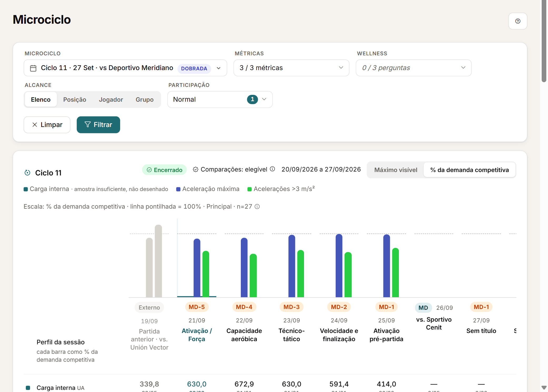Screen dimensions: 548x392
Task: Select the Elenco scope tab
Action: pyautogui.click(x=41, y=100)
